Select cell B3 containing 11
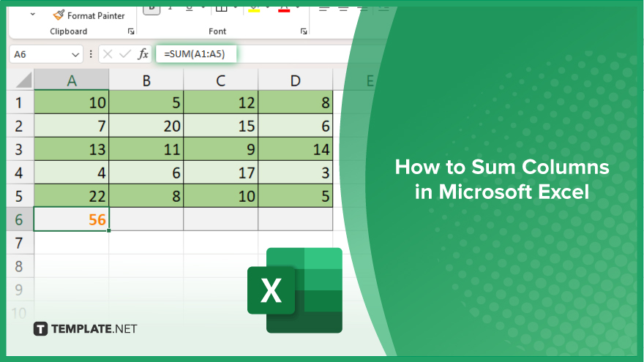644x362 pixels. tap(146, 149)
